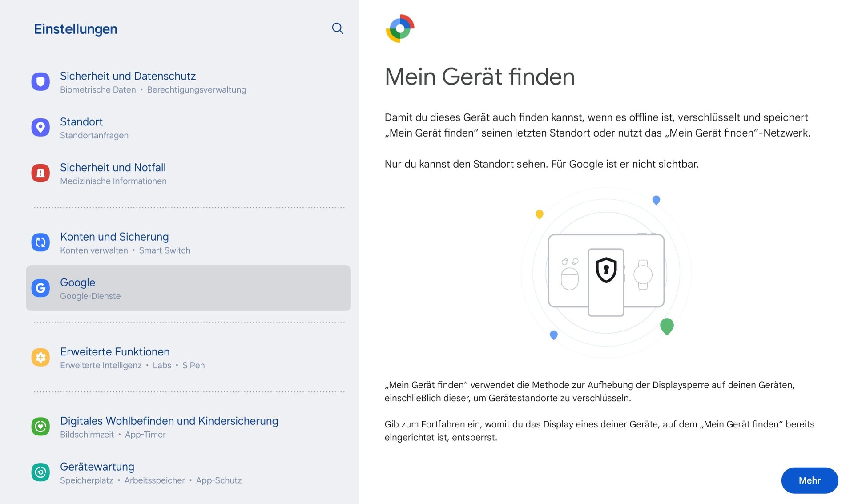
Task: Click the Mein Gerät finden logo
Action: click(x=400, y=28)
